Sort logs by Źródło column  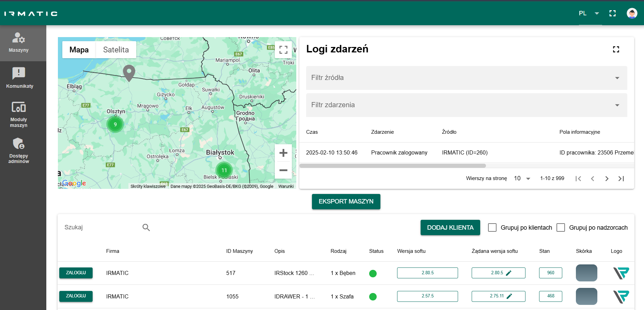tap(449, 132)
